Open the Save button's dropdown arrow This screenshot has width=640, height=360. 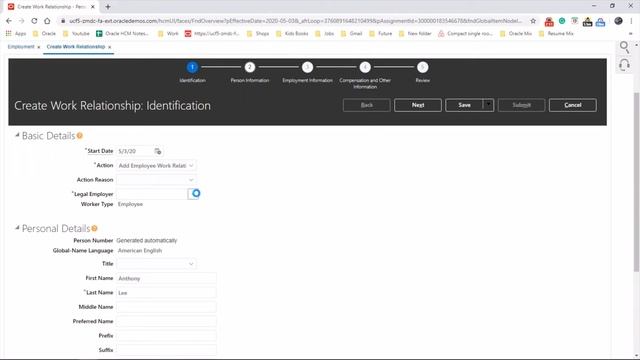tap(488, 105)
